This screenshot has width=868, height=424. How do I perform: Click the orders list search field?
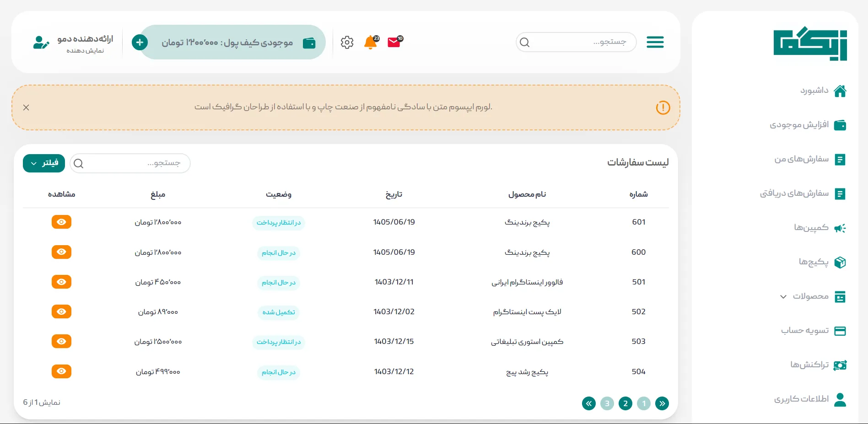(130, 163)
